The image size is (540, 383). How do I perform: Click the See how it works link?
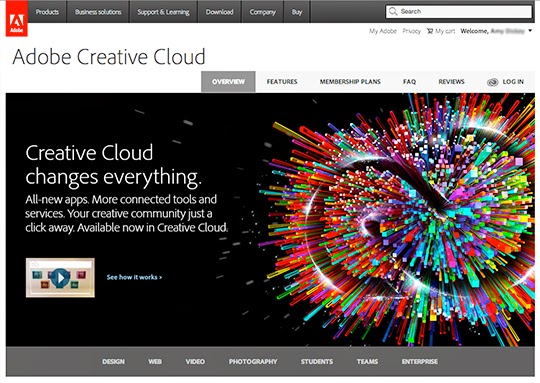coord(134,277)
